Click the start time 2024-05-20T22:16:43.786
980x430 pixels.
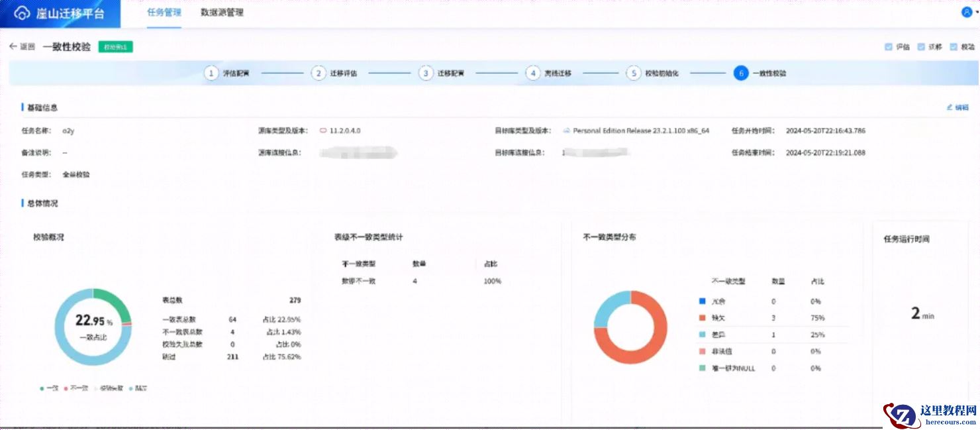[826, 131]
